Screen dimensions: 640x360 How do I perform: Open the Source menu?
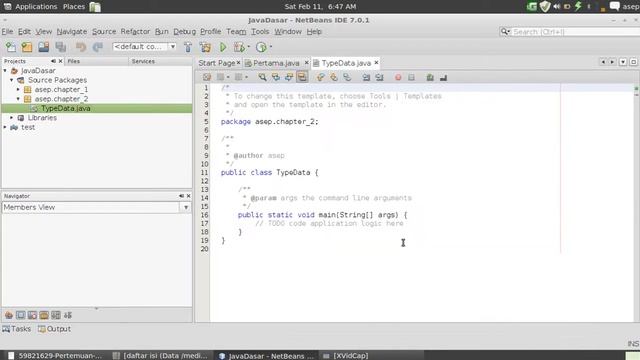pos(104,31)
